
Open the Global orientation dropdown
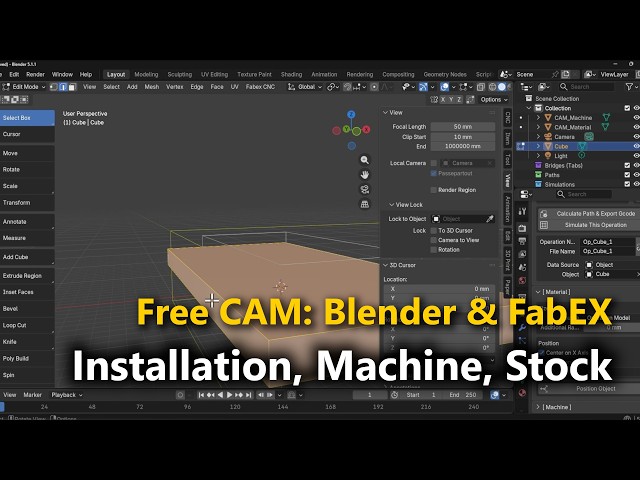click(305, 87)
